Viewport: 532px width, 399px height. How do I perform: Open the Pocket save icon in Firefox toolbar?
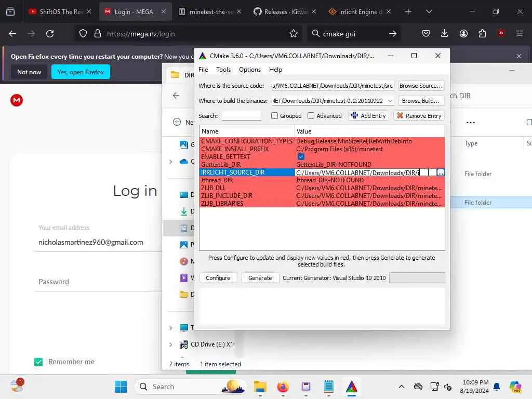click(x=426, y=34)
